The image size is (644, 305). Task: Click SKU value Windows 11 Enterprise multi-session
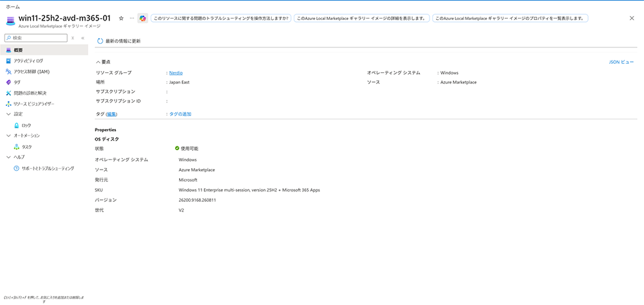(249, 190)
